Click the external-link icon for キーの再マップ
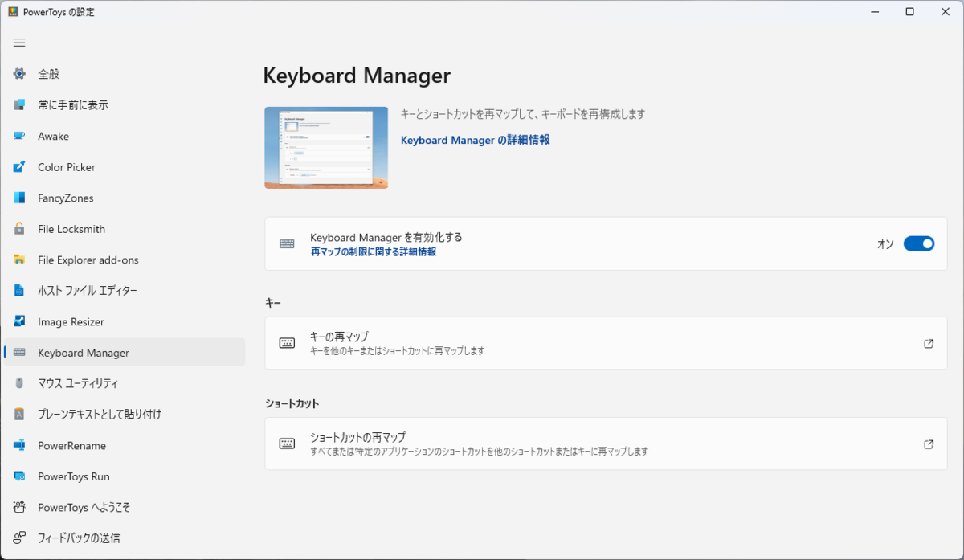 (x=929, y=343)
